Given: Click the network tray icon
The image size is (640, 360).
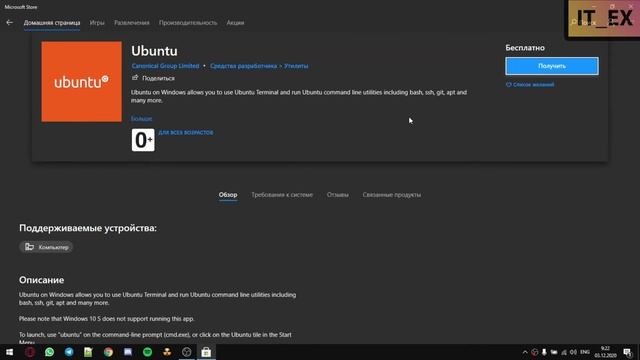Looking at the screenshot, I should point(564,352).
